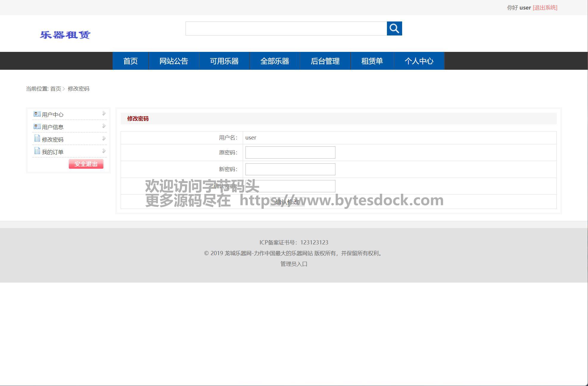
Task: Focus the 新密码 input field
Action: click(290, 169)
